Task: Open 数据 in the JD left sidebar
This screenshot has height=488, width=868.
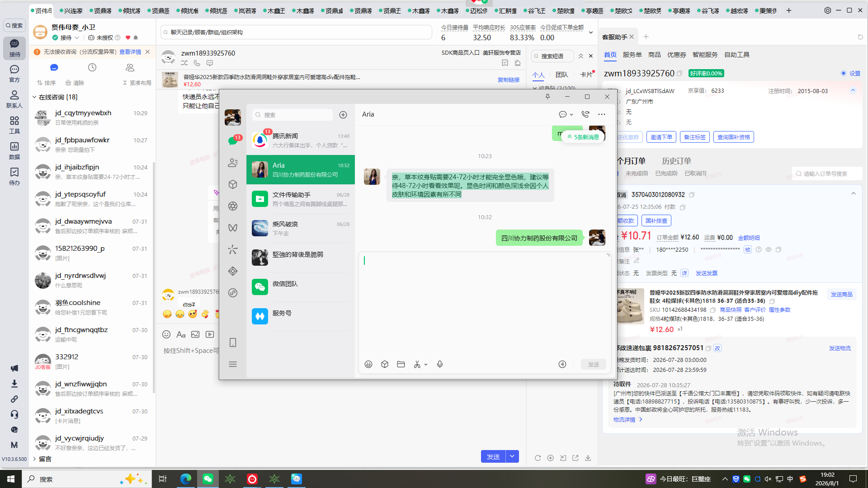Action: (x=14, y=151)
